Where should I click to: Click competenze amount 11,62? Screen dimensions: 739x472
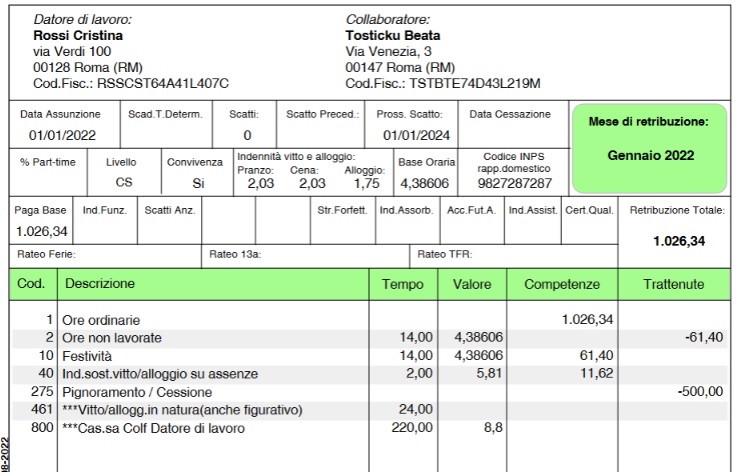pos(596,373)
